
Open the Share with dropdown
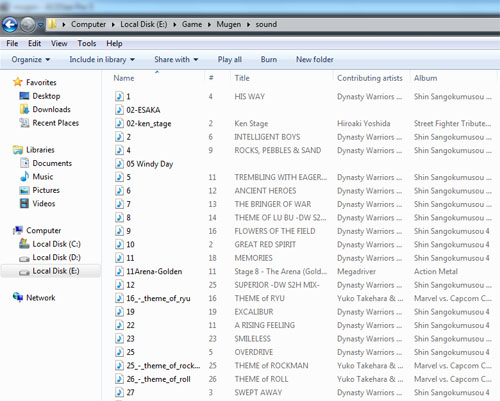coord(176,60)
